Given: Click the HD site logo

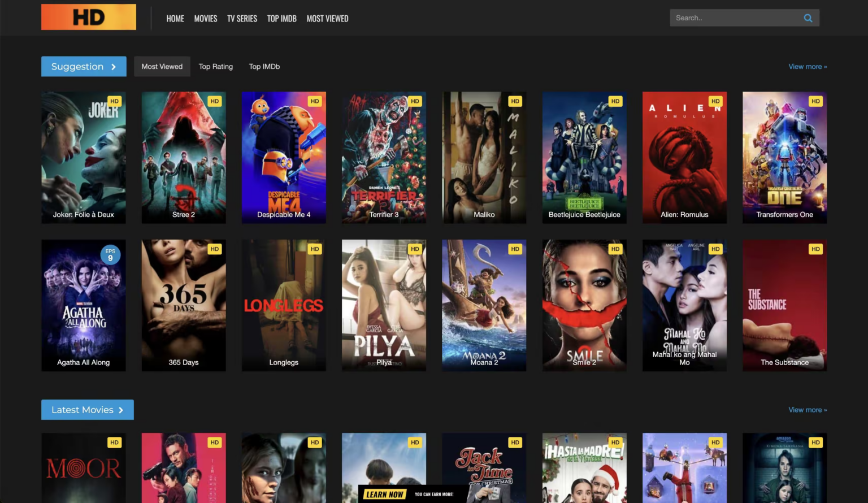Looking at the screenshot, I should 88,17.
